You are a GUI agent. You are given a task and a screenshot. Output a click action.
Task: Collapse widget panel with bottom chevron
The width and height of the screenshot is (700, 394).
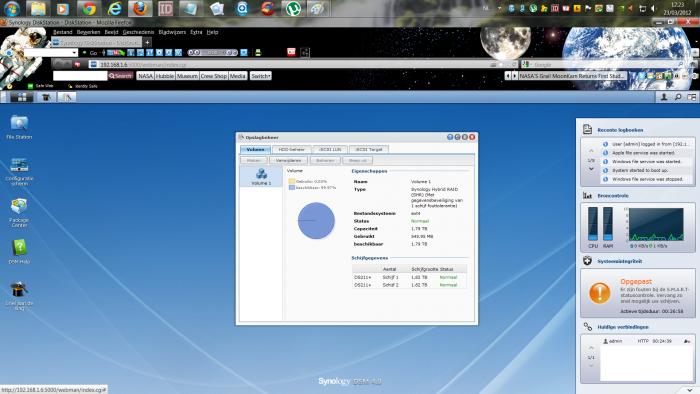(x=690, y=390)
